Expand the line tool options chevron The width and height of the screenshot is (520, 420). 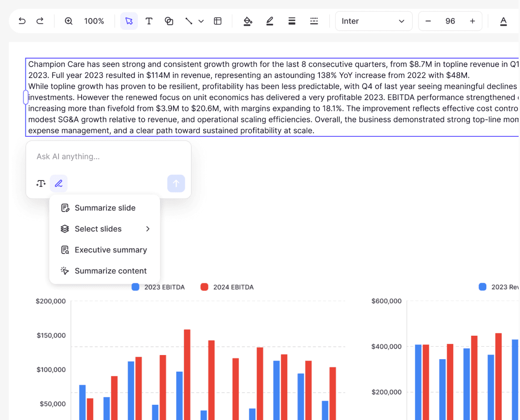pos(201,21)
